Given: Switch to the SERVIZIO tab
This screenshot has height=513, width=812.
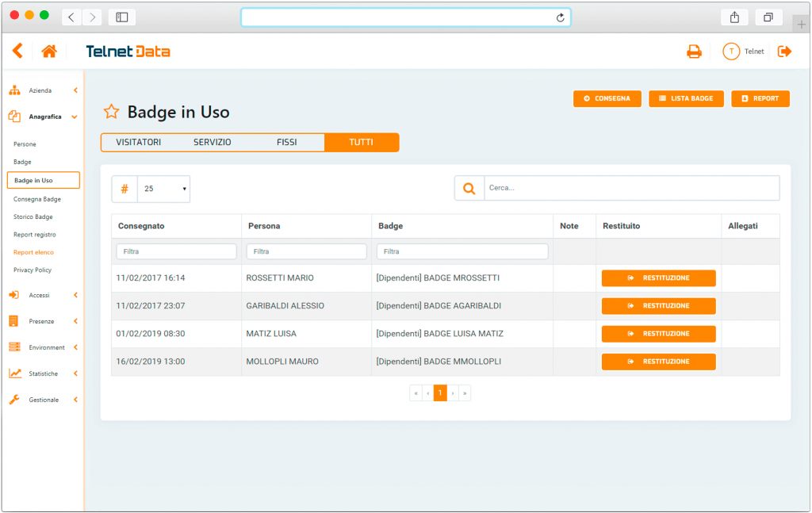Looking at the screenshot, I should pos(213,143).
